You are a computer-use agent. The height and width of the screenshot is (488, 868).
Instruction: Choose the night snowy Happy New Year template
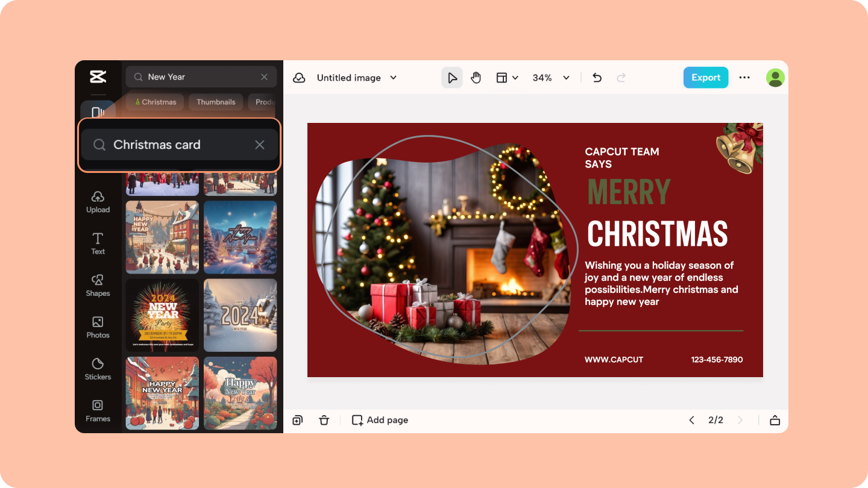(241, 237)
